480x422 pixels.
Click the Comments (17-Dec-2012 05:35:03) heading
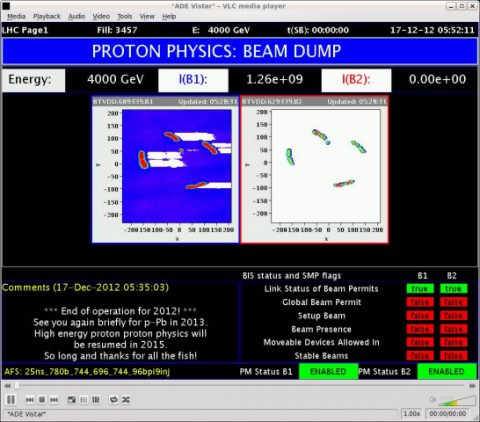point(86,287)
